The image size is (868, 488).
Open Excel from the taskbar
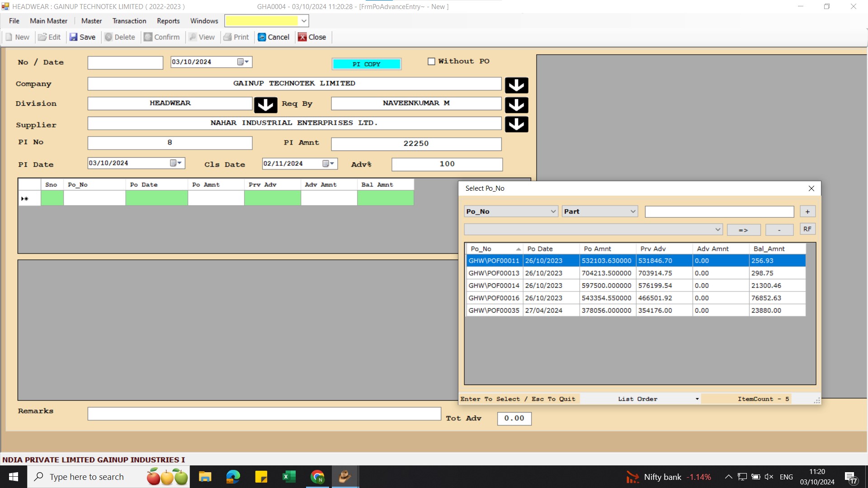click(289, 477)
